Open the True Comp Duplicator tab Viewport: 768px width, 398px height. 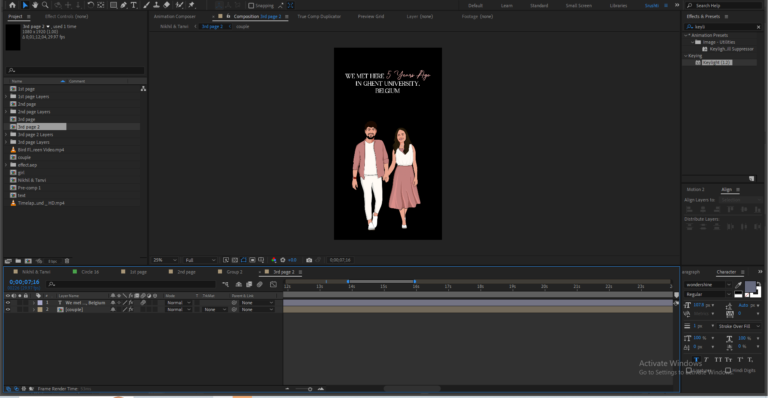(x=319, y=16)
